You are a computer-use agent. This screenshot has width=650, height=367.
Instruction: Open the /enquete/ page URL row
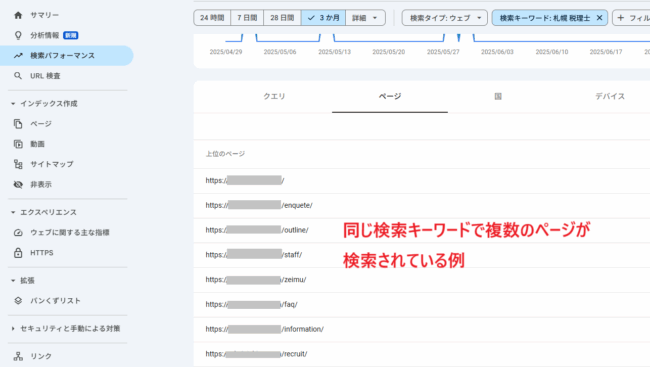(422, 206)
